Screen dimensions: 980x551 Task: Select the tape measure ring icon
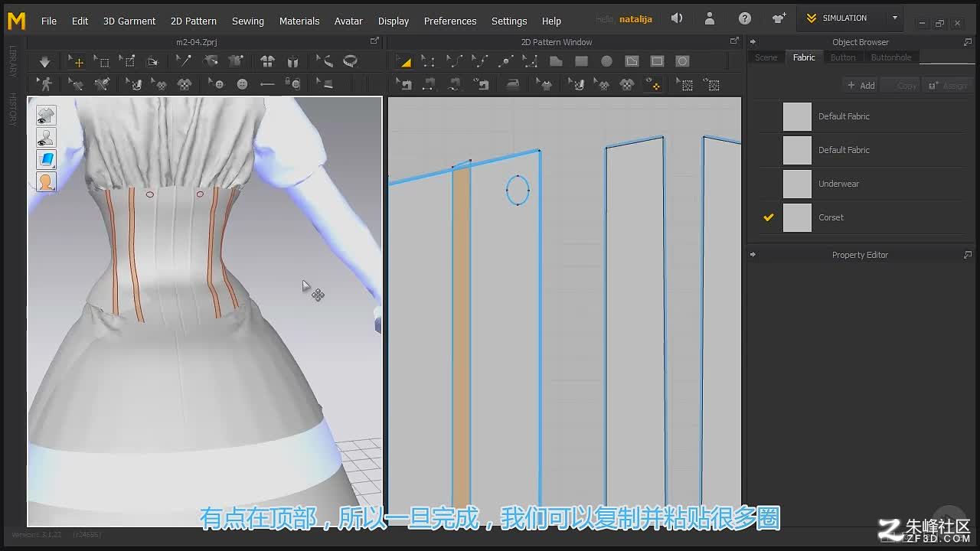pos(351,61)
